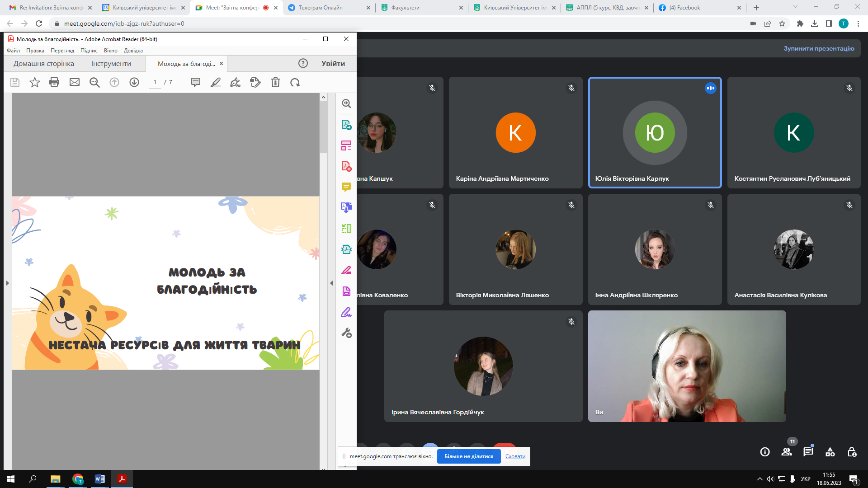Expand the left navigation pane arrow

7,283
